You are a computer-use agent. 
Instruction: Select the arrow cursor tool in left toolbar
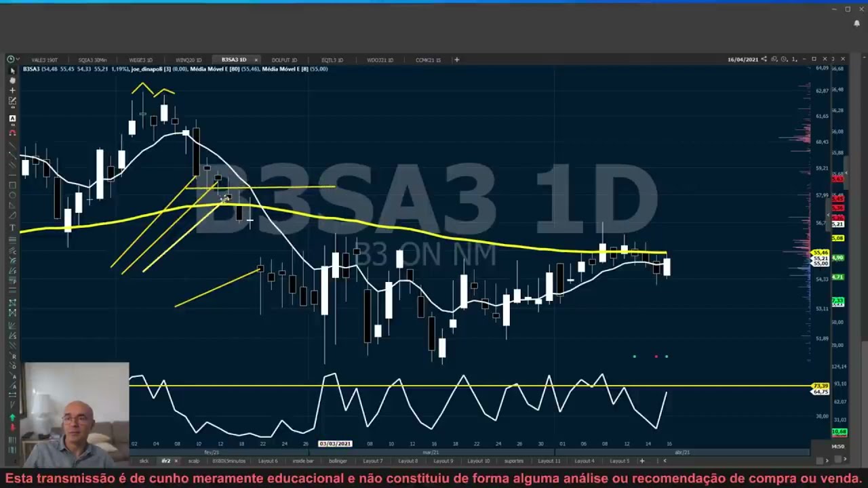(x=12, y=70)
